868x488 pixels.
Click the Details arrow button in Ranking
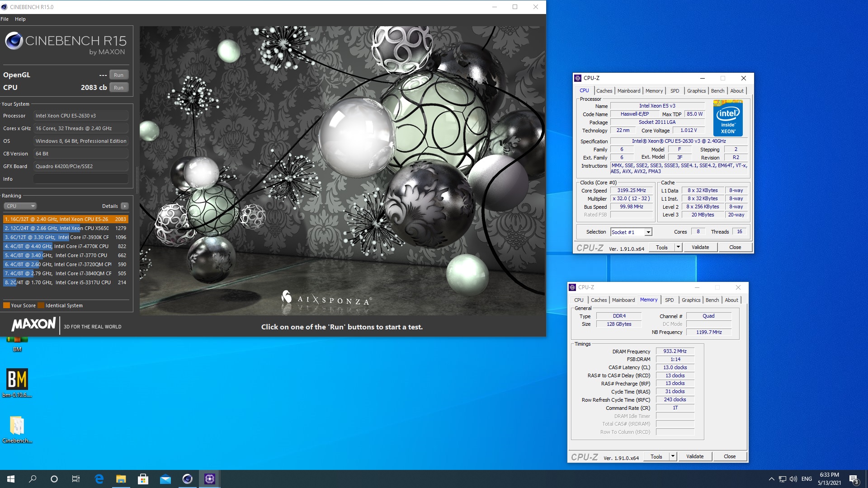click(x=125, y=206)
